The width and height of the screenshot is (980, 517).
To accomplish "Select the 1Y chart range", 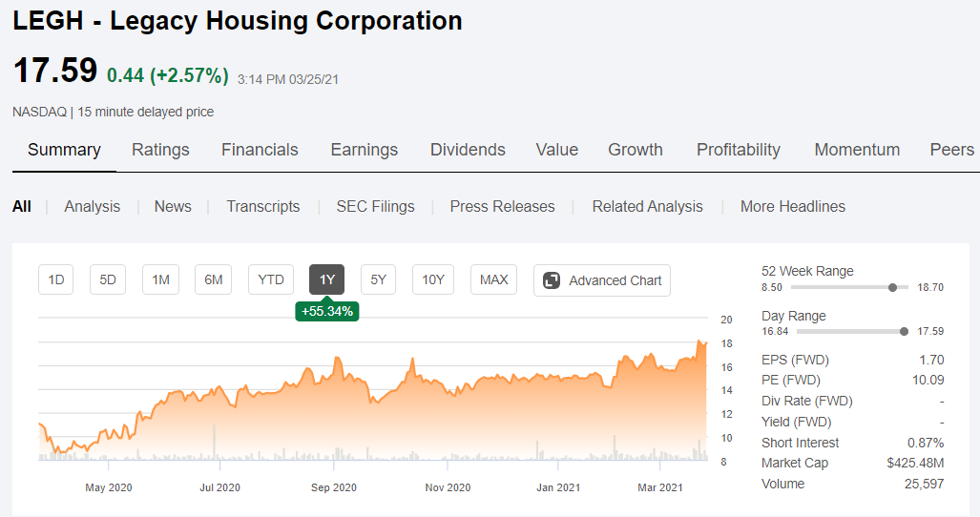I will point(327,279).
